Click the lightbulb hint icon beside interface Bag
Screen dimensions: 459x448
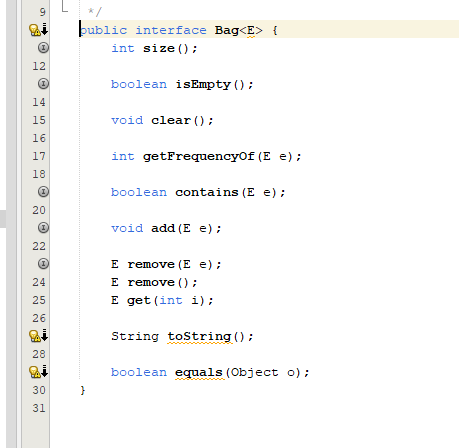coord(35,30)
